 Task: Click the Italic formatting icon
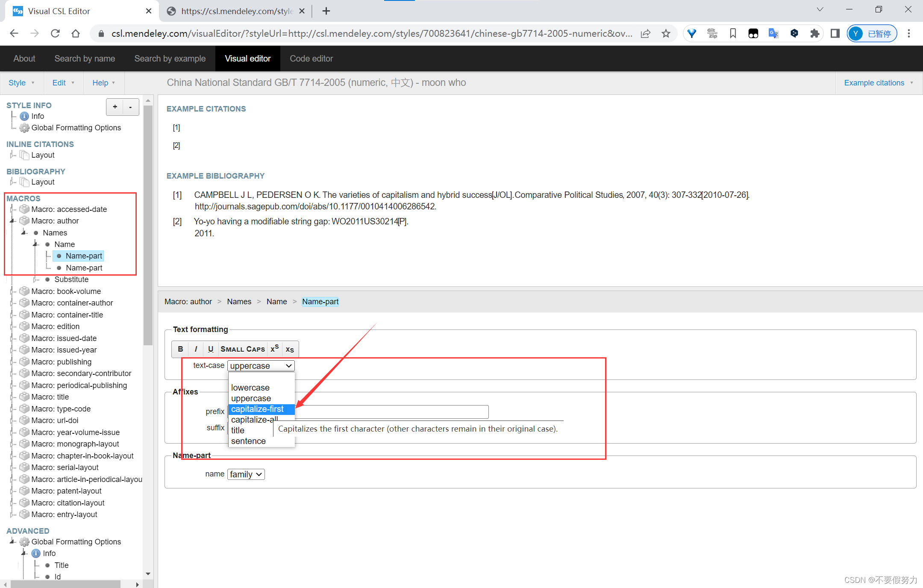(195, 348)
